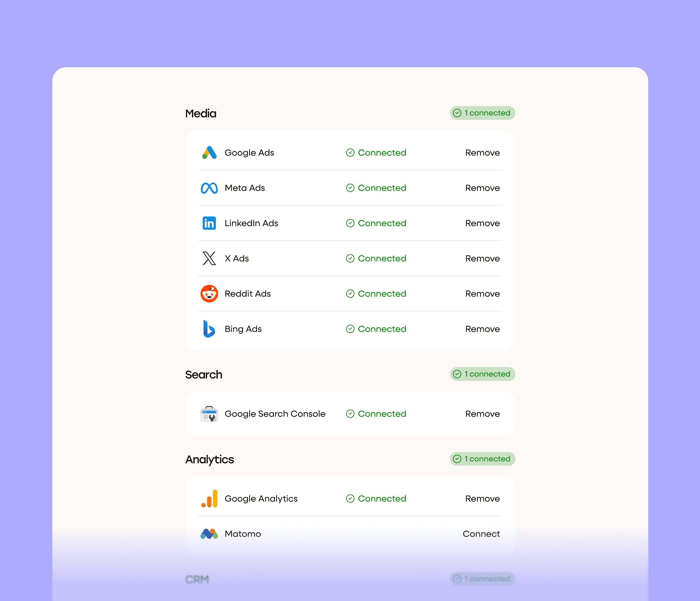Remove the Google Ads connection
Image resolution: width=700 pixels, height=601 pixels.
(482, 153)
